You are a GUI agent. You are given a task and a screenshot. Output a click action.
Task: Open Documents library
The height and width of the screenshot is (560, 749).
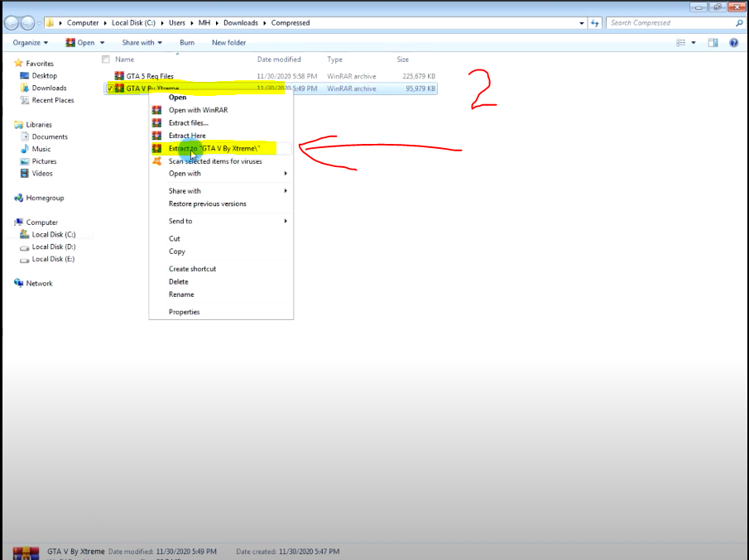pos(50,136)
